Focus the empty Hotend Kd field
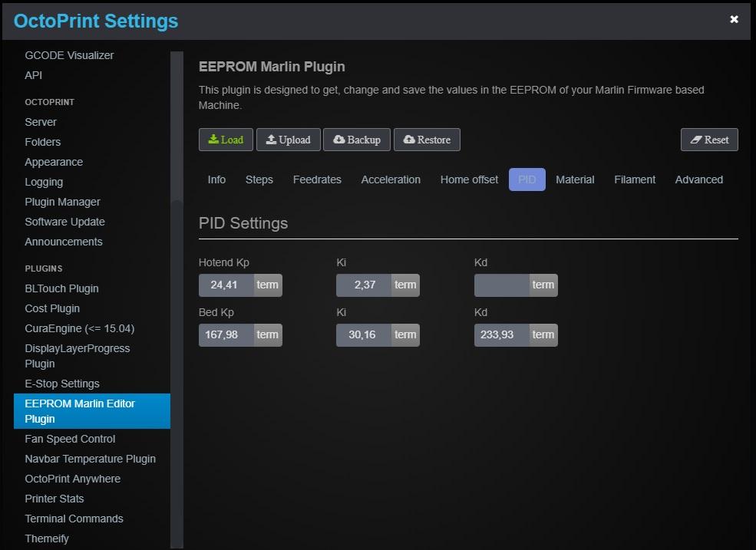 click(x=502, y=285)
